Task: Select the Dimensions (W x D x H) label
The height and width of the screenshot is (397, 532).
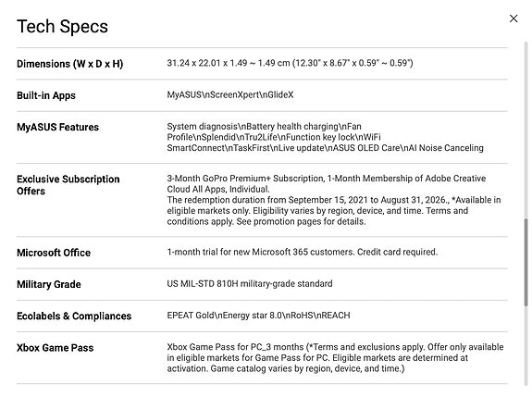Action: coord(70,64)
